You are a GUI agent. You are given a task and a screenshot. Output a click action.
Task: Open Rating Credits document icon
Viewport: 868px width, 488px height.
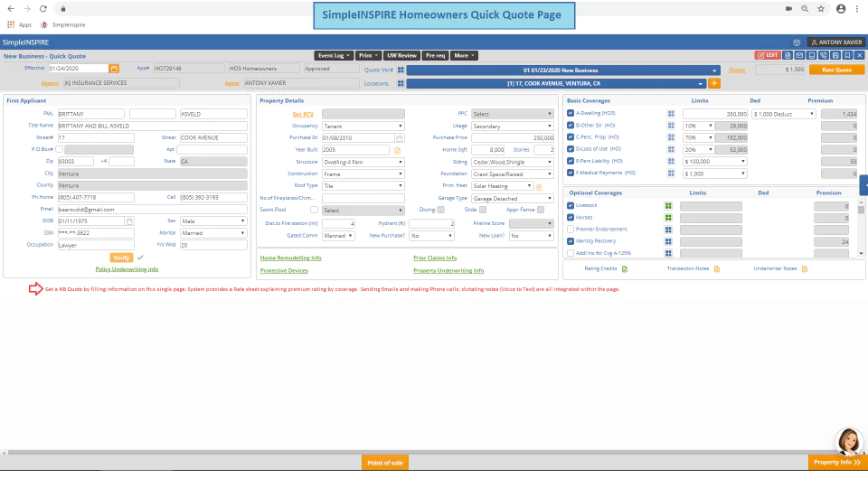pyautogui.click(x=625, y=269)
